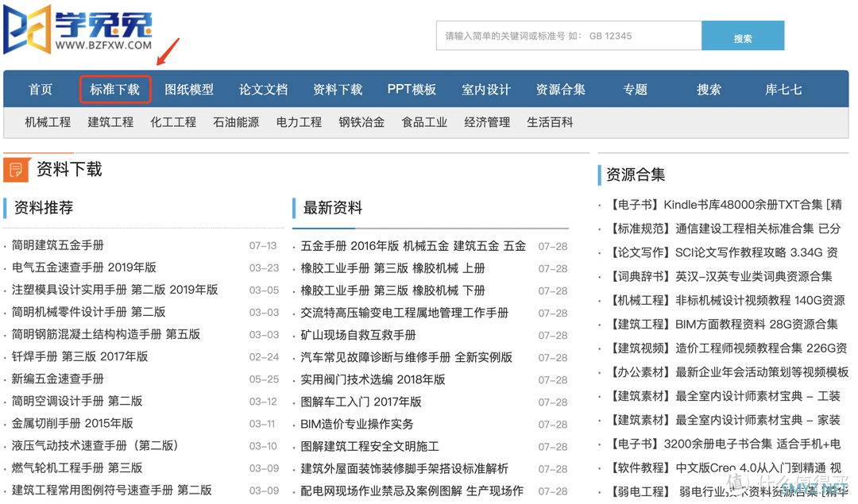The image size is (858, 504).
Task: Select the 生活百科 category
Action: click(x=550, y=122)
